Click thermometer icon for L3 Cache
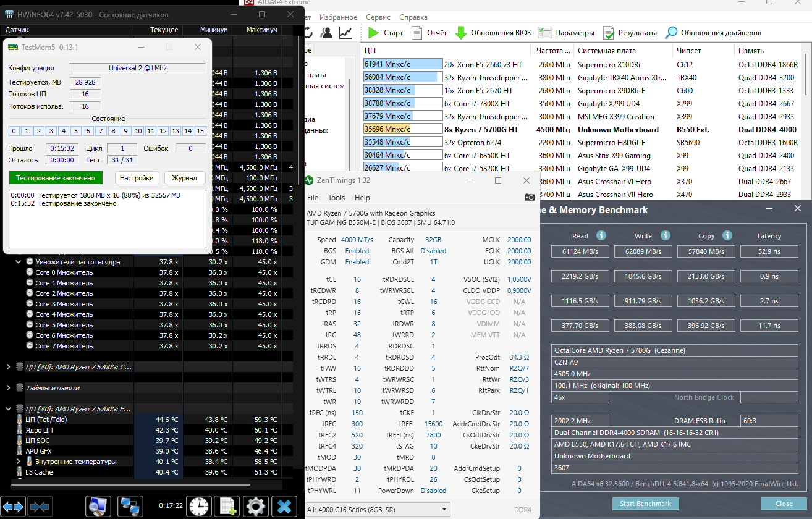Screen dimensions: 812x519 [x=20, y=472]
